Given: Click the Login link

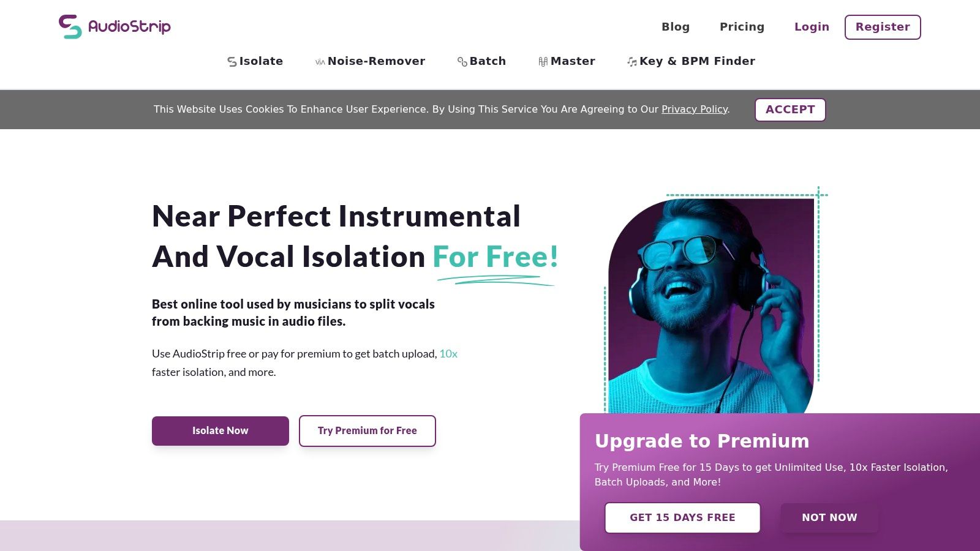Looking at the screenshot, I should click(812, 27).
